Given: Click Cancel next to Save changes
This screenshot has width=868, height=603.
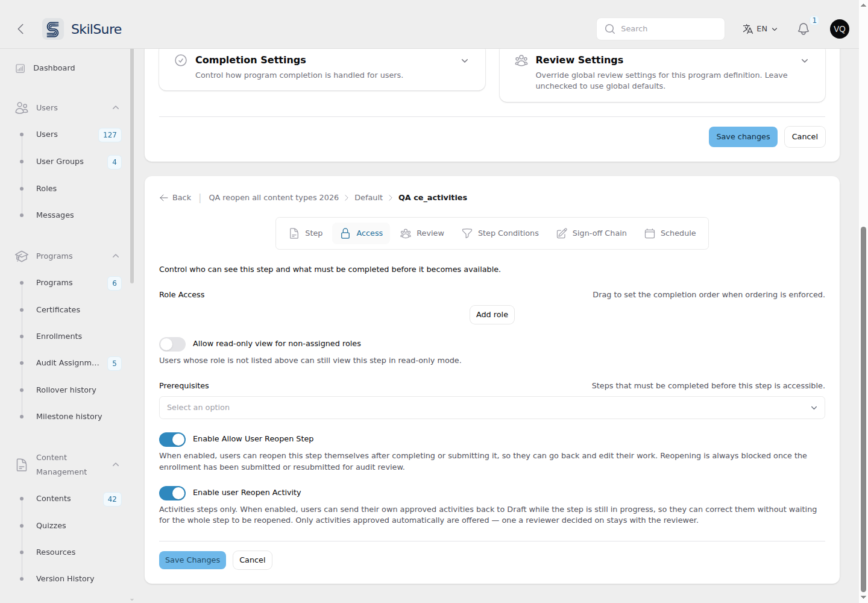Looking at the screenshot, I should point(805,137).
